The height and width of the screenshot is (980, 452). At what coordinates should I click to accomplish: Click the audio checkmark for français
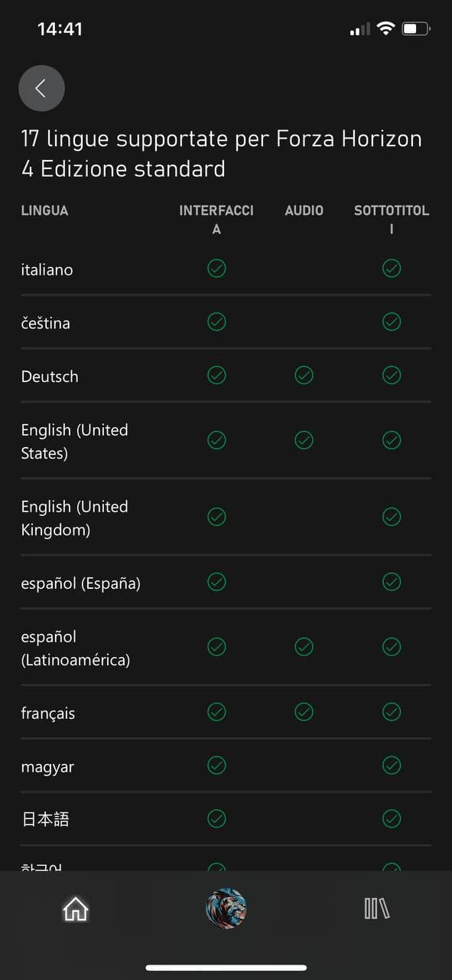point(304,712)
